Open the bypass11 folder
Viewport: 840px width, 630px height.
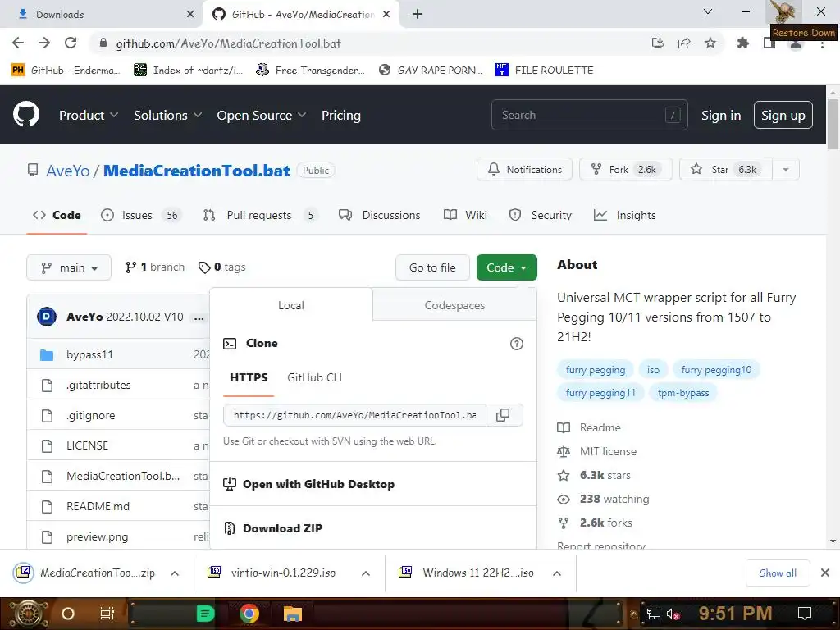coord(89,354)
